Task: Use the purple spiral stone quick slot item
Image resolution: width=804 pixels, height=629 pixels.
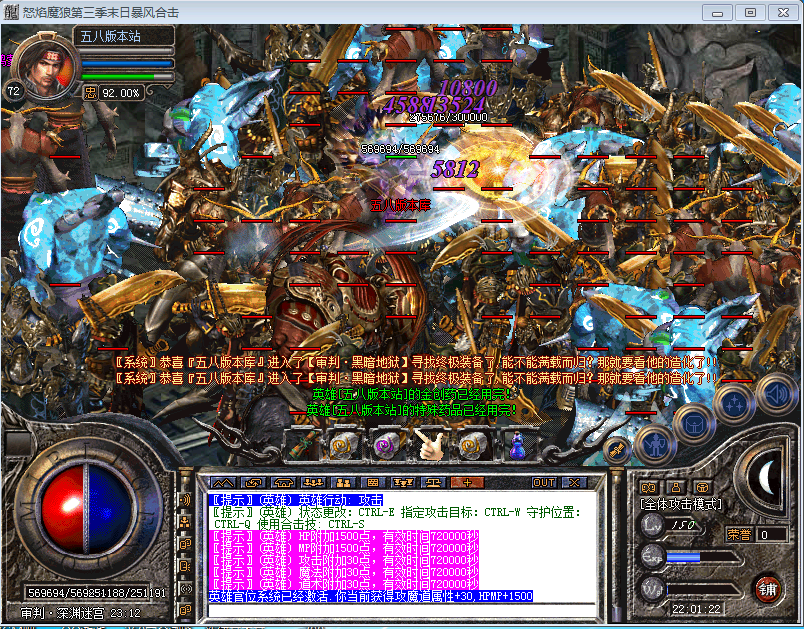Action: [385, 444]
